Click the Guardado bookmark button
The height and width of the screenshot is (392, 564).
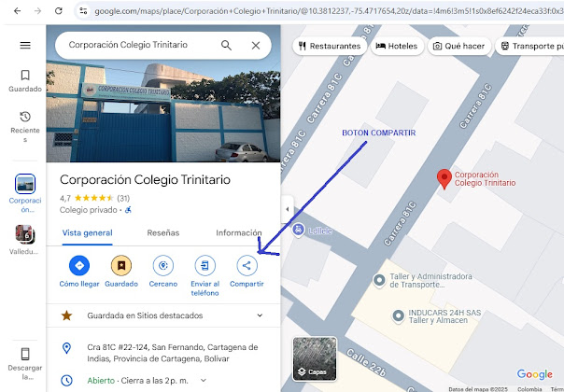pos(121,265)
